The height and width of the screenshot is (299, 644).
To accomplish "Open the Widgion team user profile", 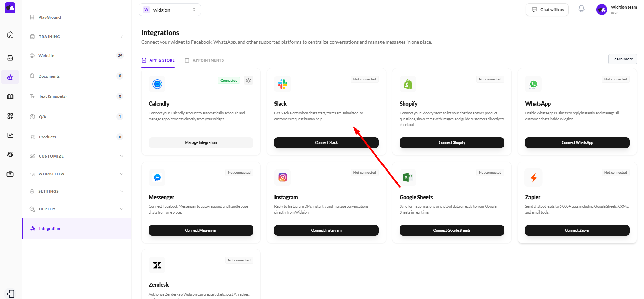I will point(617,10).
